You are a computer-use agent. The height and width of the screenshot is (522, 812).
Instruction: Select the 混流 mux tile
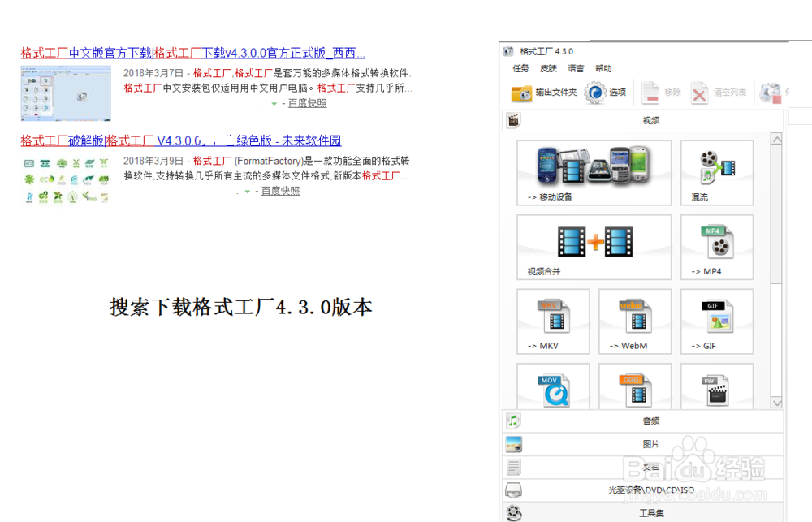tap(717, 173)
